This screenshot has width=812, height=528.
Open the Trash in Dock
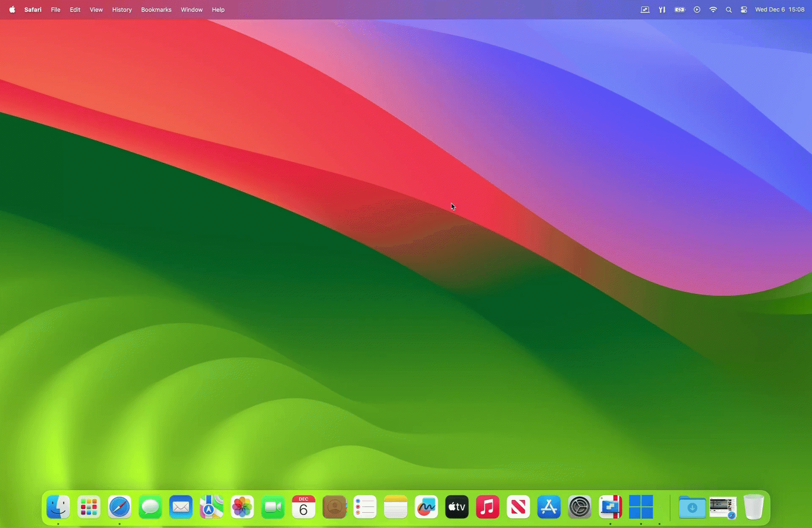point(753,507)
